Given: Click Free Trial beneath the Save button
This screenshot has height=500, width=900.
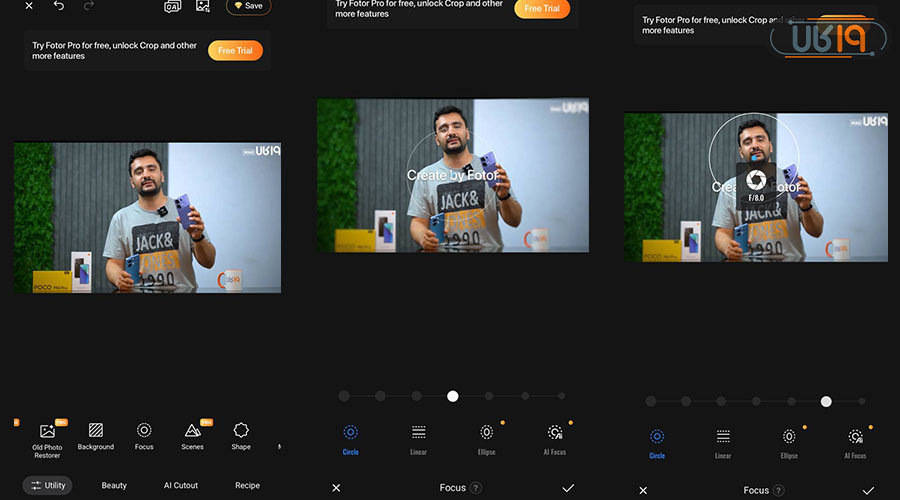Looking at the screenshot, I should (235, 50).
